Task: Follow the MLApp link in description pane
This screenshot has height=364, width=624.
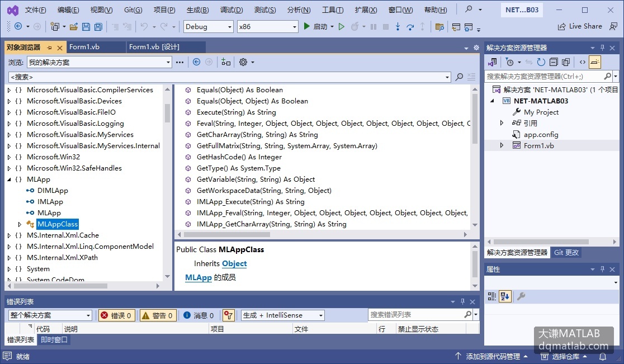Action: [198, 277]
